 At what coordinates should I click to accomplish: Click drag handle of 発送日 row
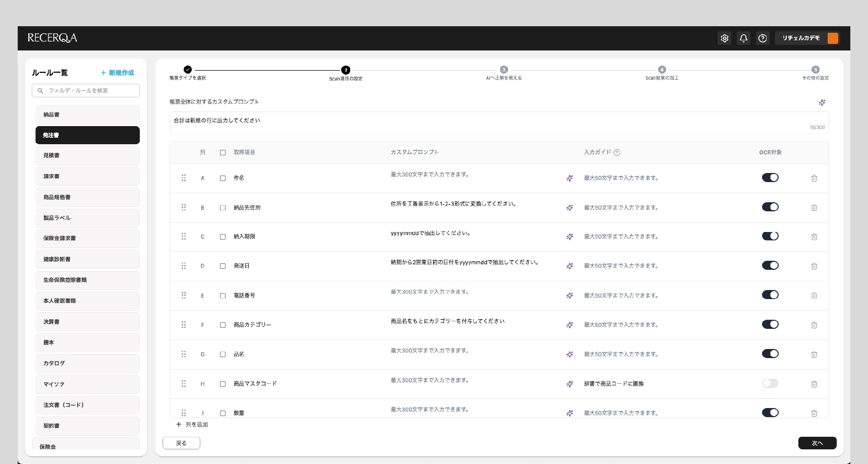[184, 266]
